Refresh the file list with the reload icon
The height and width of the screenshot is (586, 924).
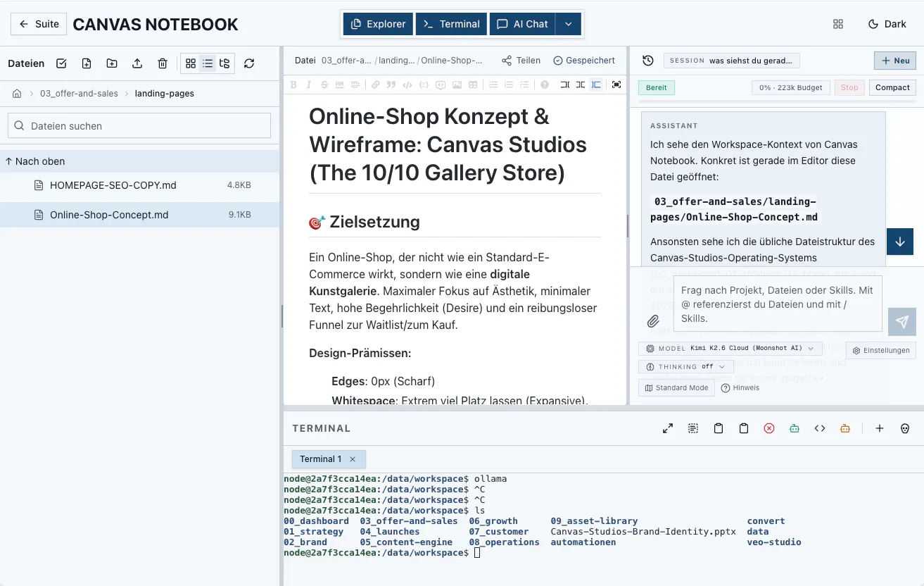[x=249, y=63]
